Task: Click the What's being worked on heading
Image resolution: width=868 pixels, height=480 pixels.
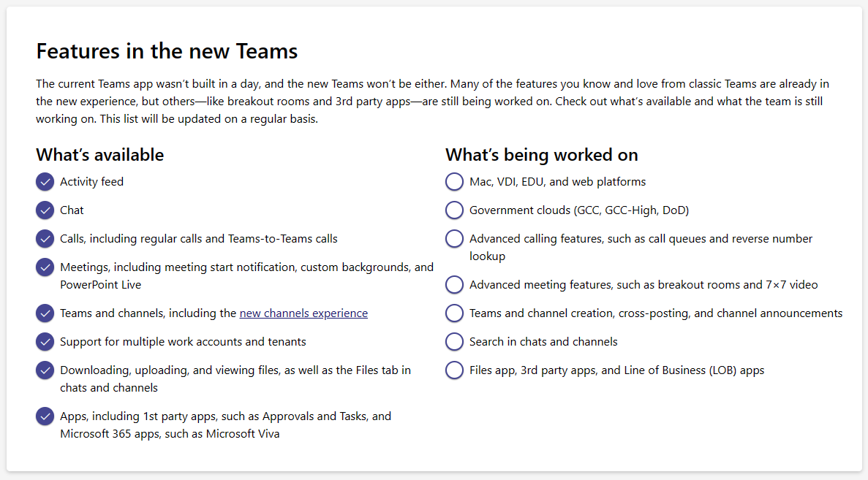Action: click(x=541, y=155)
